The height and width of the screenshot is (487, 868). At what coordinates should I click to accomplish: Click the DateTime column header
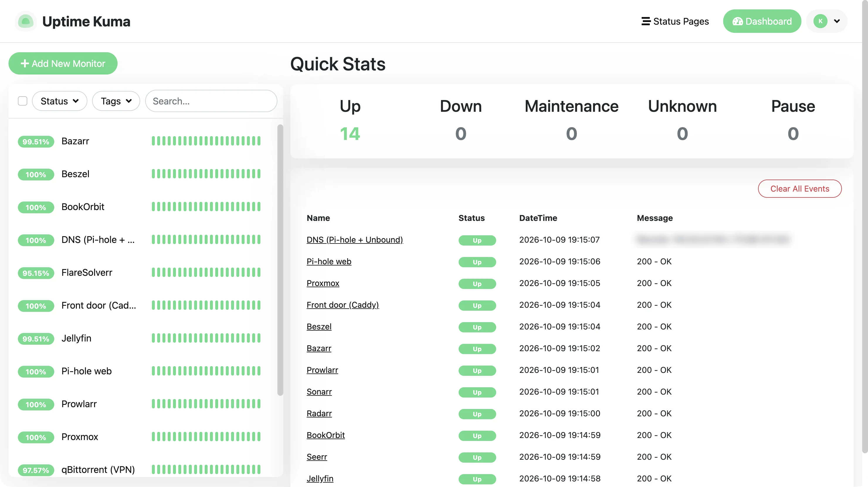point(538,218)
